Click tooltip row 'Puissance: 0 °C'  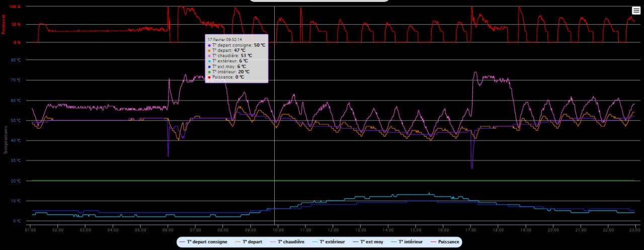pyautogui.click(x=226, y=77)
